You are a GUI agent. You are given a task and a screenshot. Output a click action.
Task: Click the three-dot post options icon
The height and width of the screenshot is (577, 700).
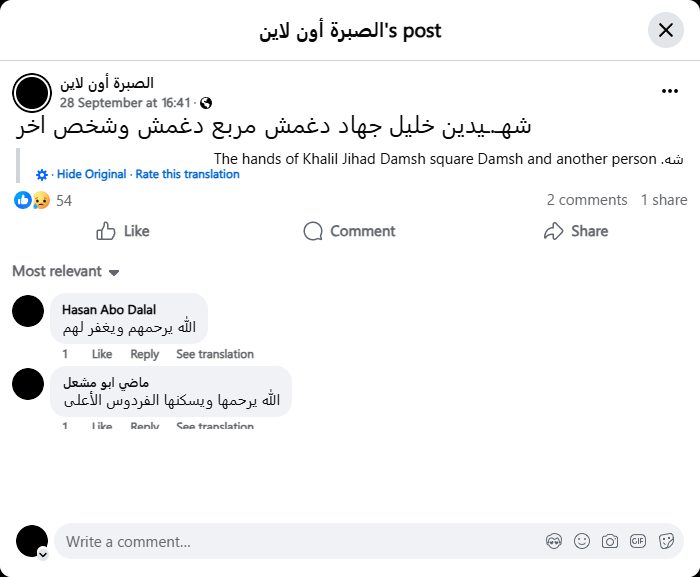click(670, 91)
